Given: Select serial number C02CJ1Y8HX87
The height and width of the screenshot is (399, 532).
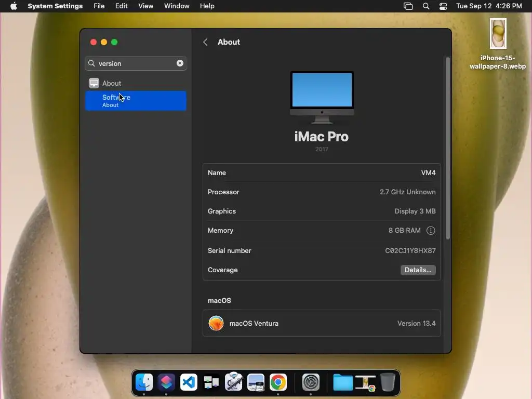Looking at the screenshot, I should (410, 250).
